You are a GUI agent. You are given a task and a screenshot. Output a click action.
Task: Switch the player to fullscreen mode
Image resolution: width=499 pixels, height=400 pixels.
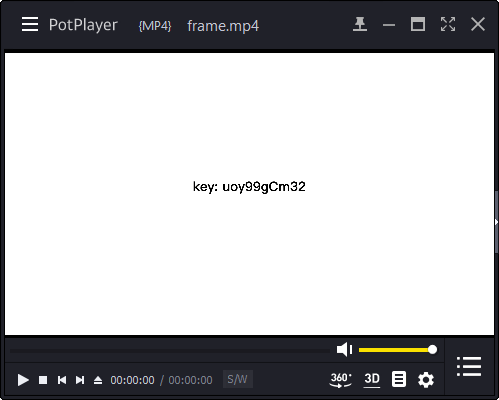(x=448, y=24)
